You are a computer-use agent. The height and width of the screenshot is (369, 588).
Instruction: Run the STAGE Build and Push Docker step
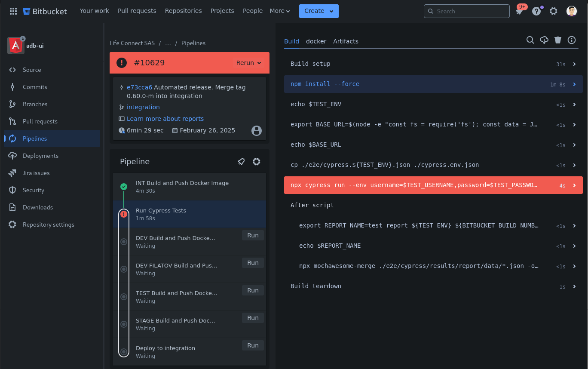(253, 318)
